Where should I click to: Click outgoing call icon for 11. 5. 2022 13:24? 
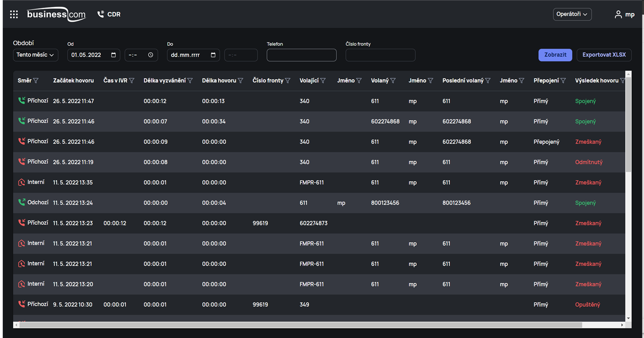pos(21,203)
